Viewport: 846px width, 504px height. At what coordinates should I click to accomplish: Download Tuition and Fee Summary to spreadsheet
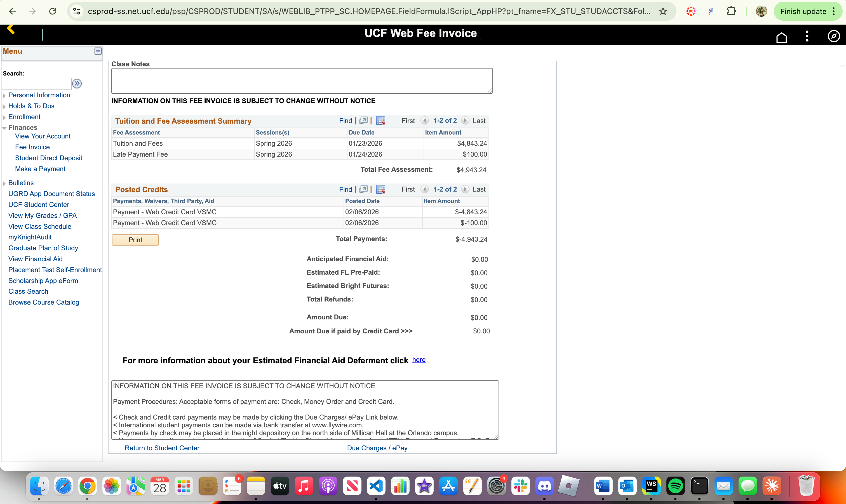[x=381, y=121]
